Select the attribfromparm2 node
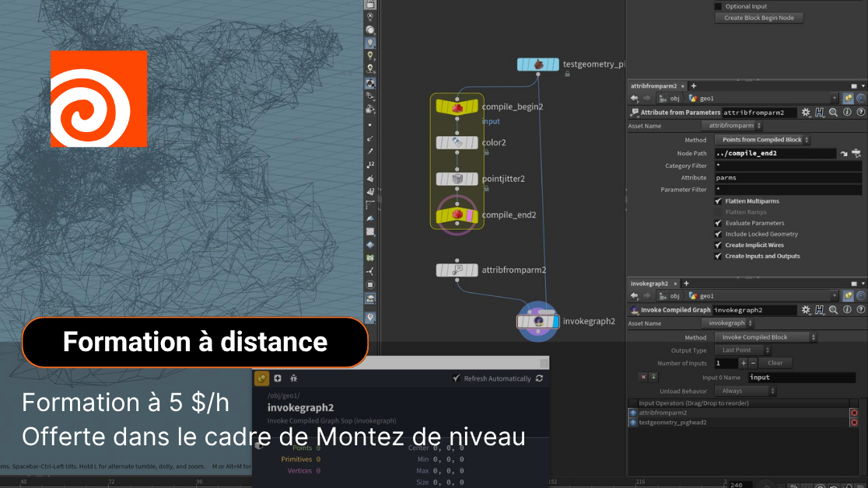The width and height of the screenshot is (868, 488). click(x=457, y=270)
